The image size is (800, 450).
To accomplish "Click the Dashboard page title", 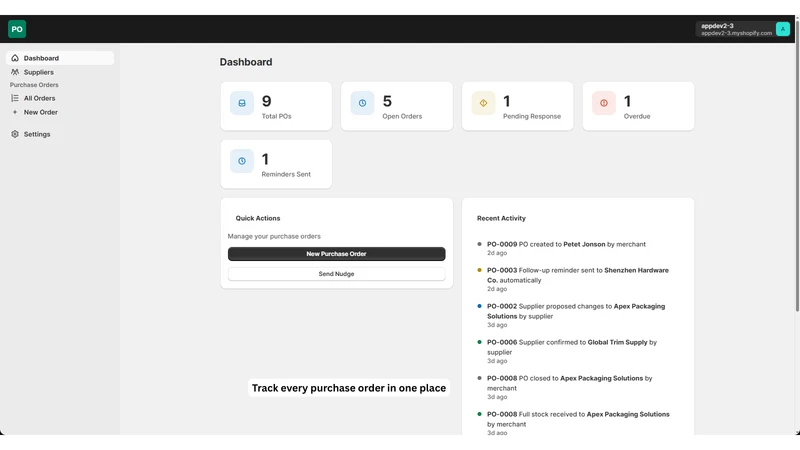I will 246,62.
